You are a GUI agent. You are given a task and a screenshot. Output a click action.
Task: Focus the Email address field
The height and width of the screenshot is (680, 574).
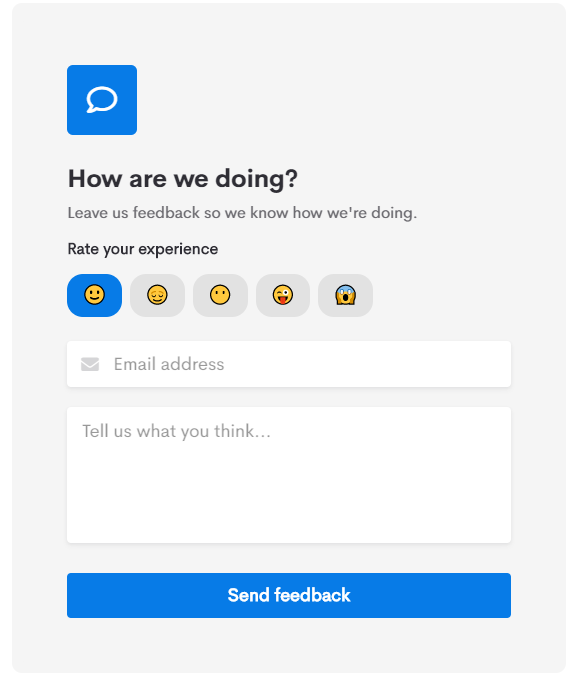[289, 364]
